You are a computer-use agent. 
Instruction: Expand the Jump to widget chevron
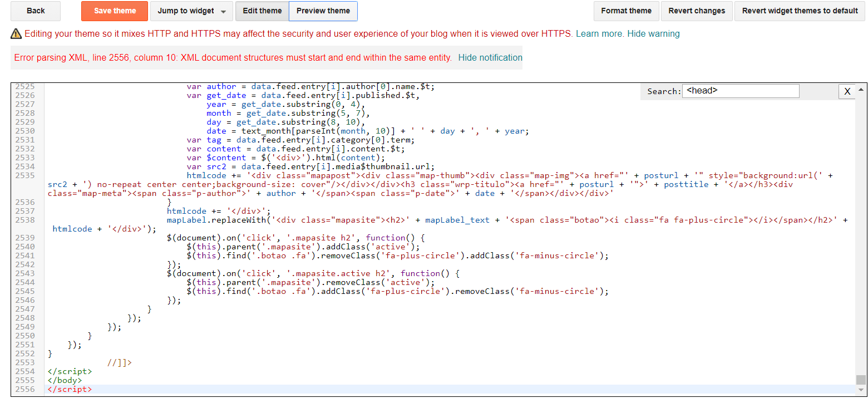pyautogui.click(x=225, y=11)
